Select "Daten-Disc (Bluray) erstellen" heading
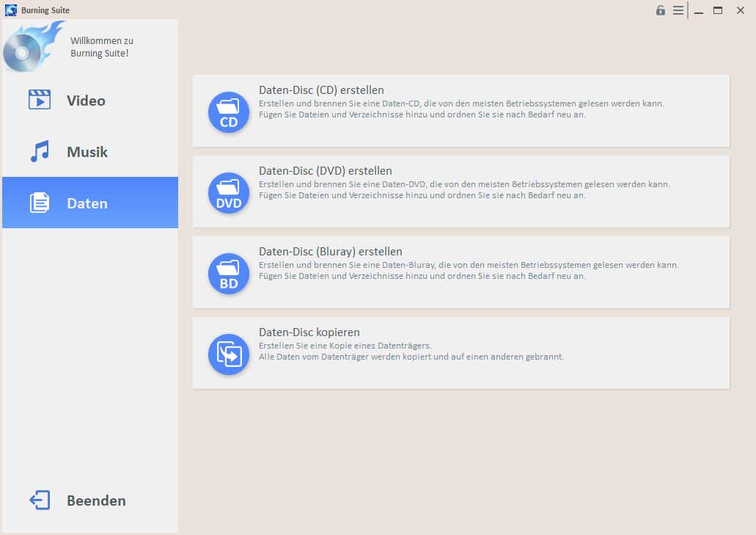Screen dimensions: 756x535 (x=330, y=252)
